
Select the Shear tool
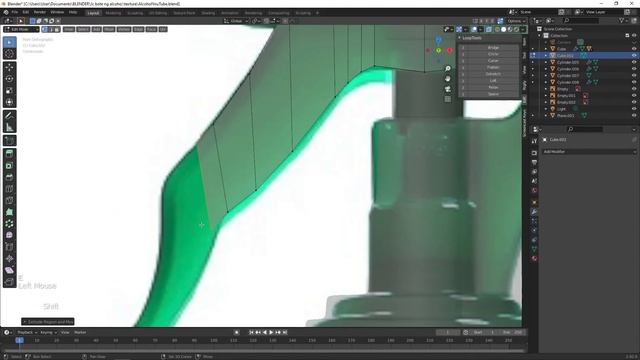click(x=9, y=270)
